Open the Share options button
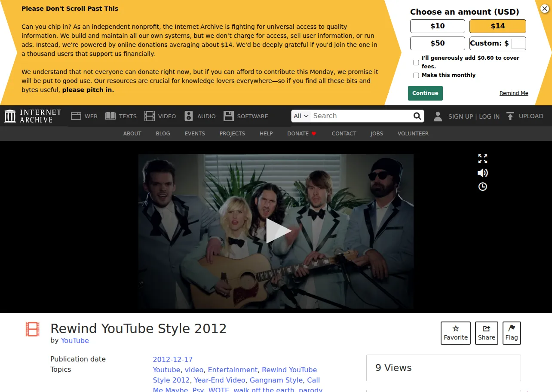Screen dimensions: 552x392 pyautogui.click(x=487, y=333)
